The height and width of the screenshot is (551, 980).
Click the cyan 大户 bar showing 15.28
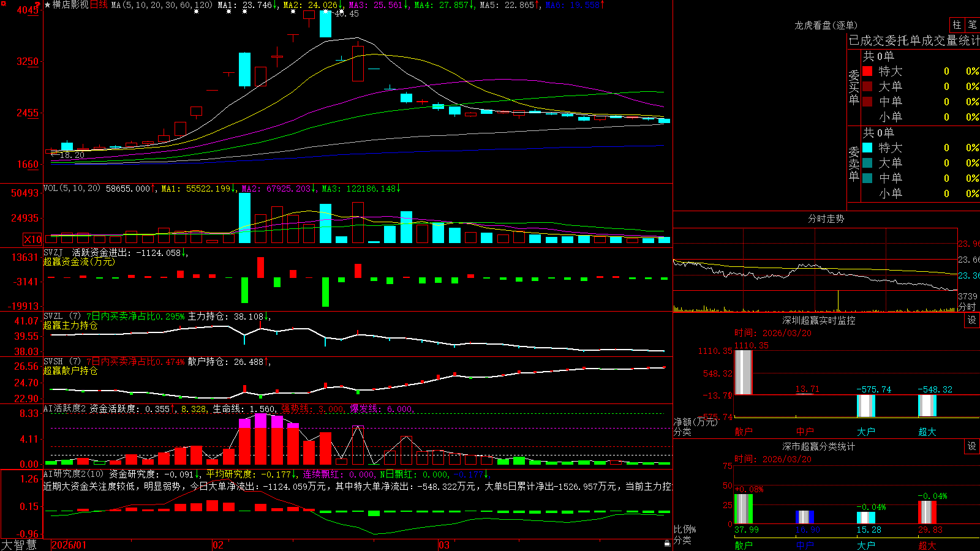pyautogui.click(x=865, y=518)
